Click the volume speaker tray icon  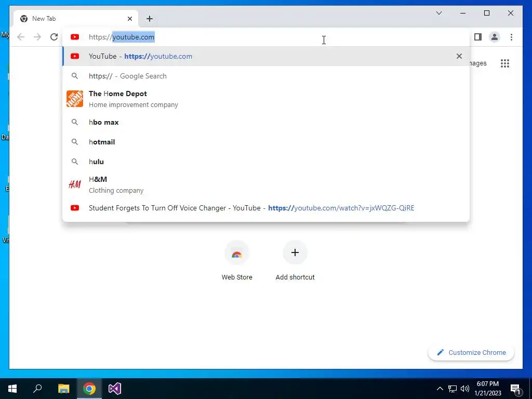465,389
